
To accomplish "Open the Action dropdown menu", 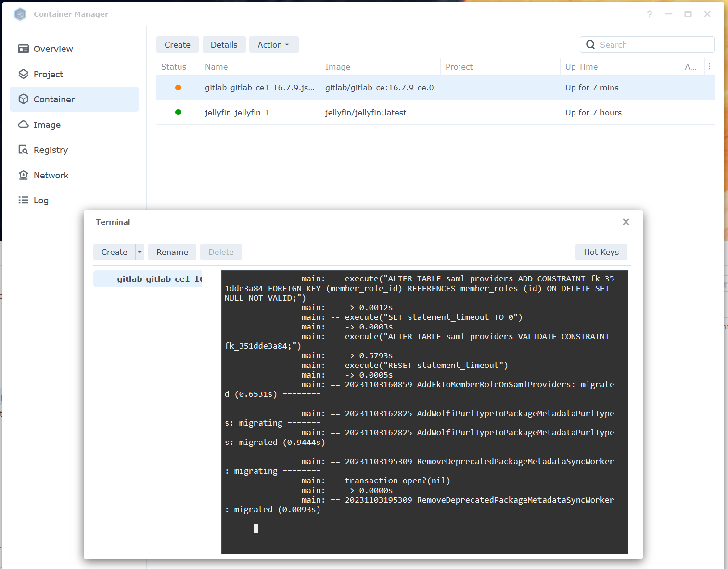I will pos(274,44).
